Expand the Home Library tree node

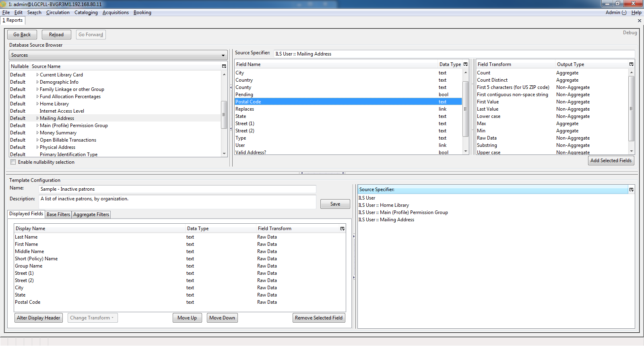point(37,104)
